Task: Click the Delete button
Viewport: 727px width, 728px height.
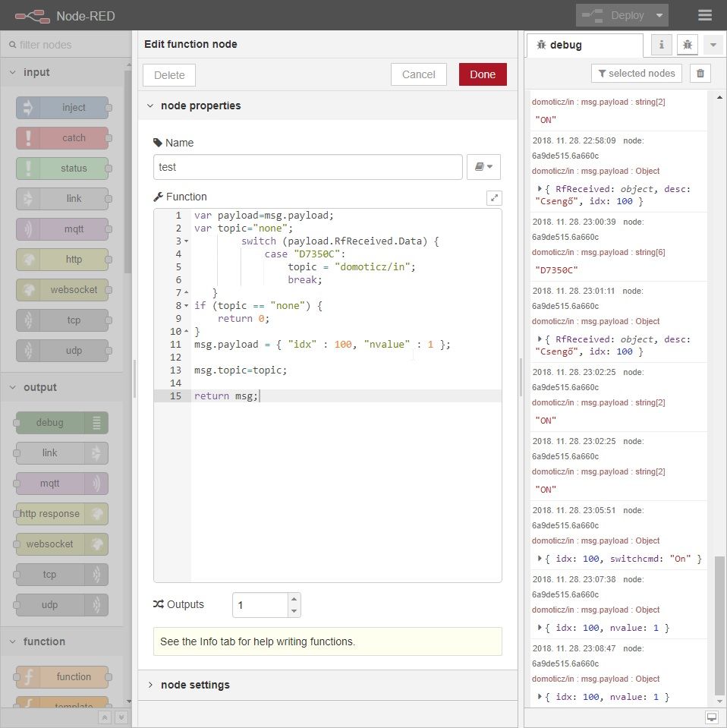Action: [169, 74]
